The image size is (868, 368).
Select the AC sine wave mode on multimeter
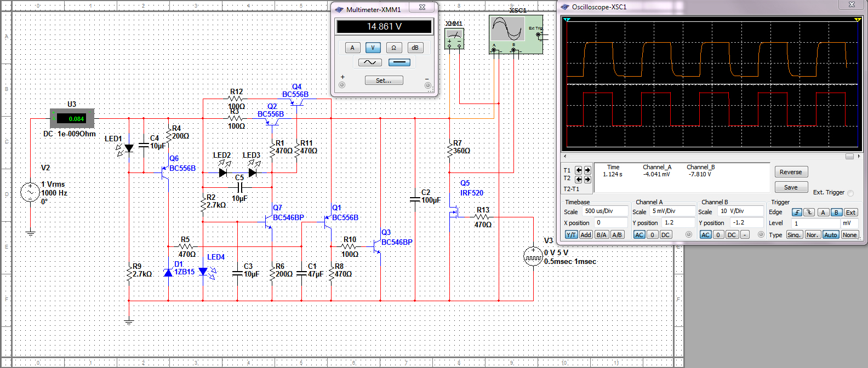click(x=370, y=62)
